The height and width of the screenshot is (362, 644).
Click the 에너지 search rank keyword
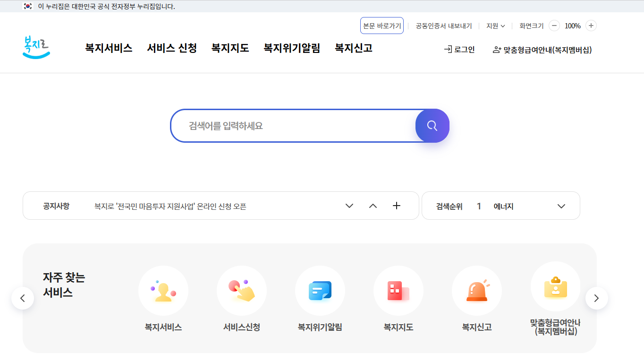click(x=503, y=207)
